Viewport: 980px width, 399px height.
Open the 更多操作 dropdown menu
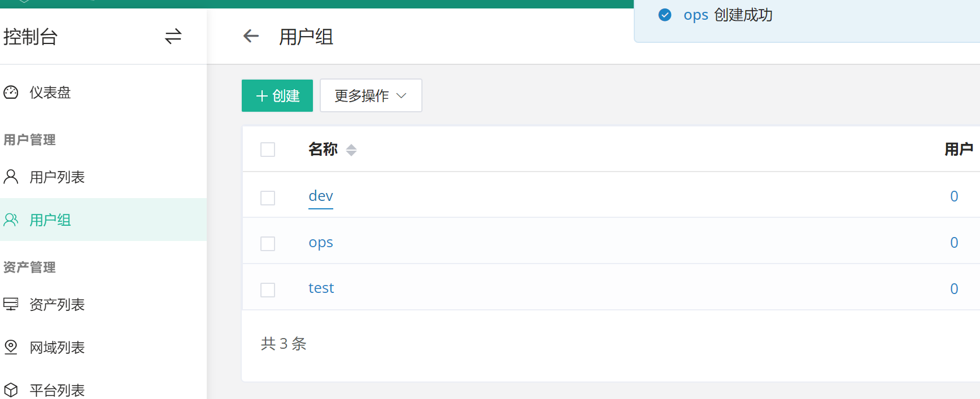[371, 96]
